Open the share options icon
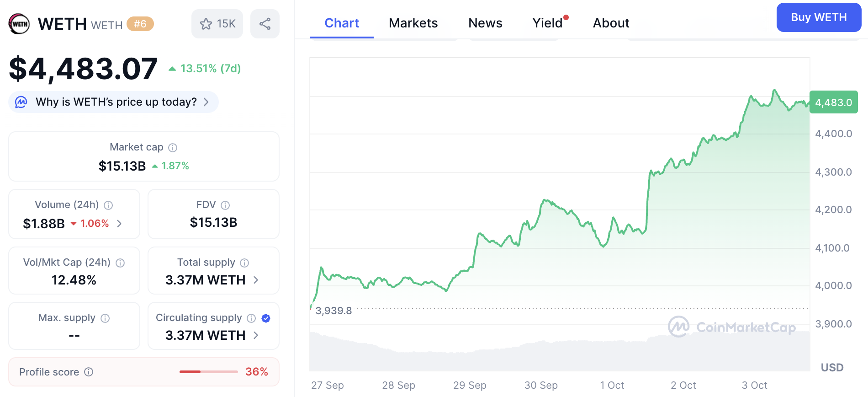This screenshot has width=868, height=397. point(265,24)
